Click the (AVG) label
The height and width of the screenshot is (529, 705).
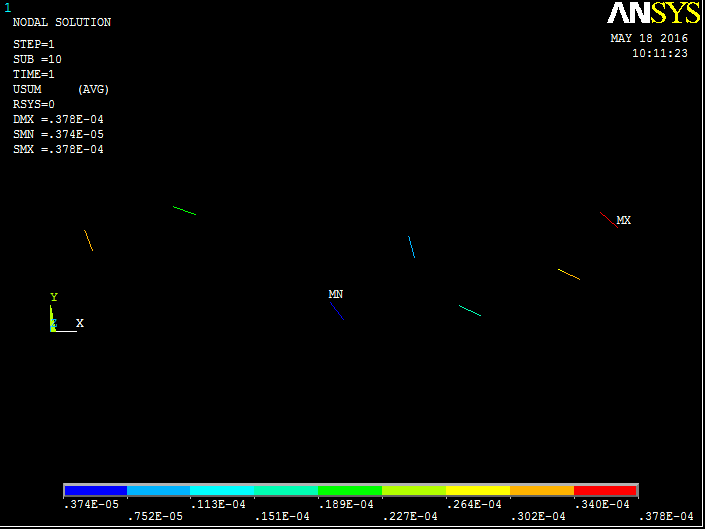coord(94,89)
